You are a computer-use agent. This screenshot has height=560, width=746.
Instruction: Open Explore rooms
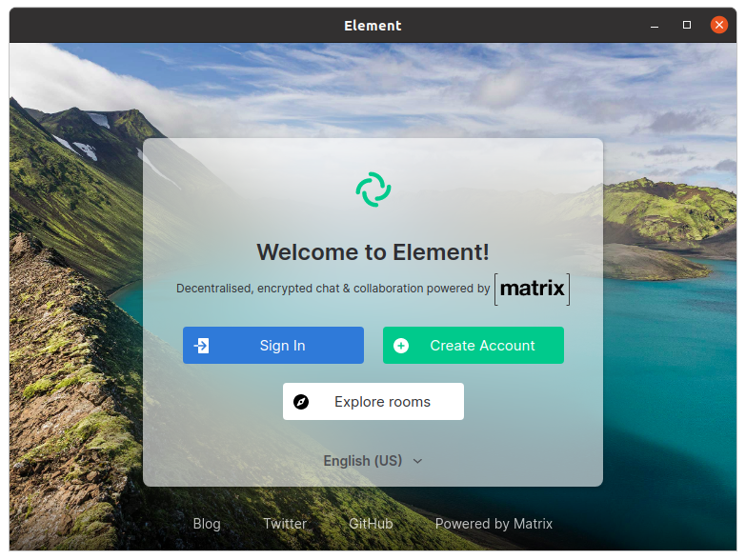pos(373,401)
